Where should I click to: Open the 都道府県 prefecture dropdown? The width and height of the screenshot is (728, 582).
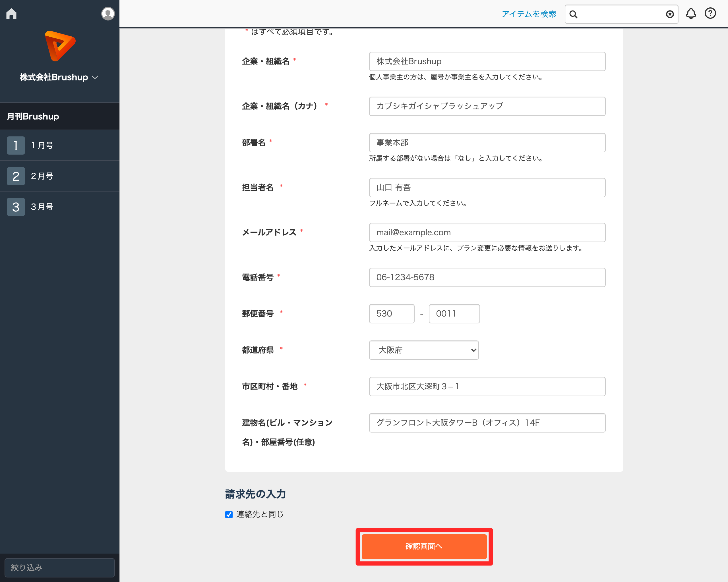pyautogui.click(x=424, y=350)
